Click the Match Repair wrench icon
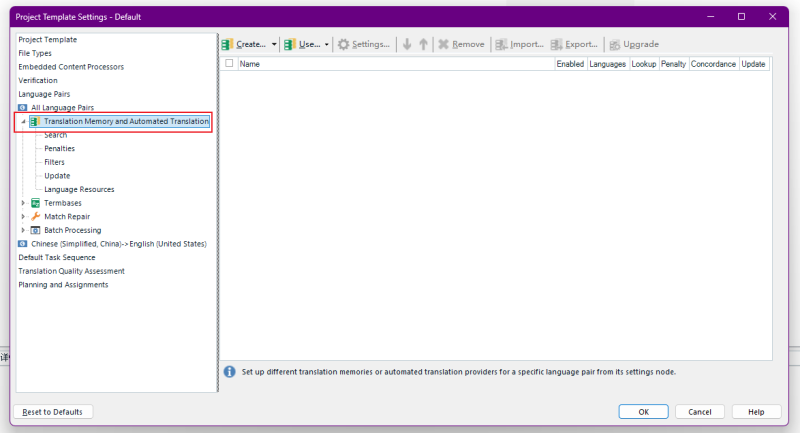Image resolution: width=800 pixels, height=433 pixels. click(x=36, y=216)
